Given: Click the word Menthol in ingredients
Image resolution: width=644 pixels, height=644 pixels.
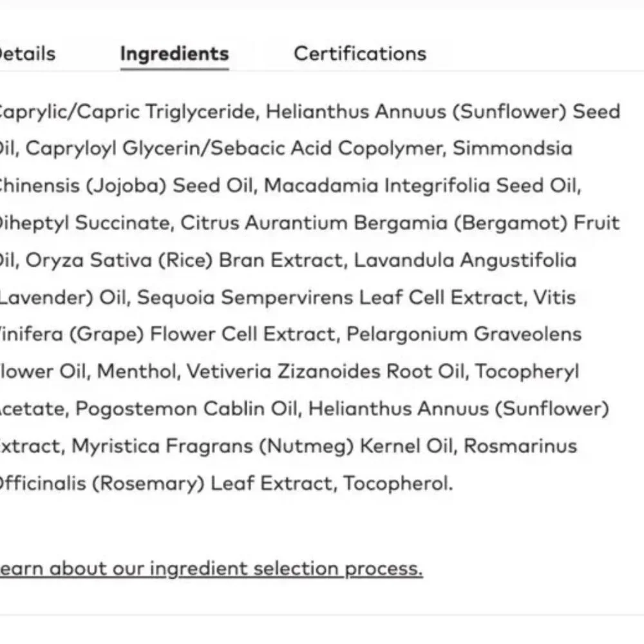Looking at the screenshot, I should [137, 372].
